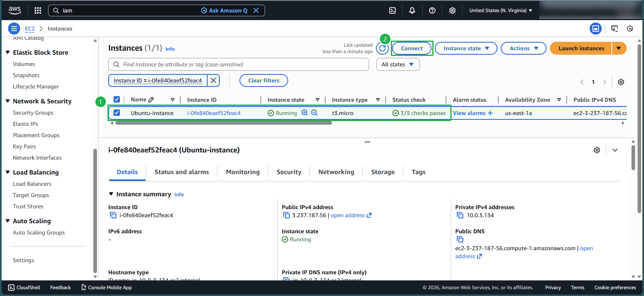Switch to the Security tab
Screen dimensions: 644x296
(289, 172)
